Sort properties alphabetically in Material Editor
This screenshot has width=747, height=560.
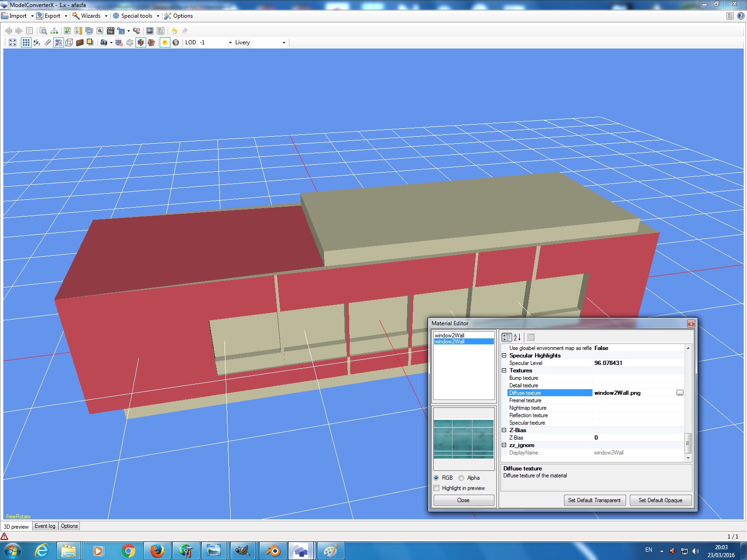(x=517, y=337)
